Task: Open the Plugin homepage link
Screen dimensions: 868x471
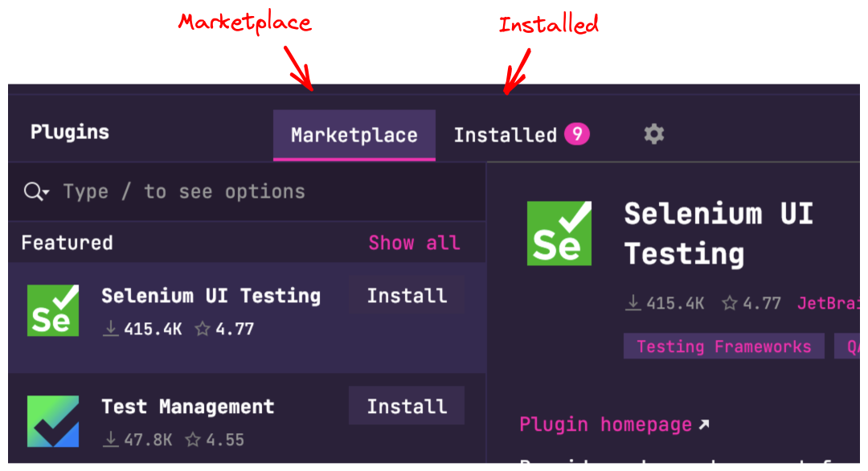Action: [604, 424]
